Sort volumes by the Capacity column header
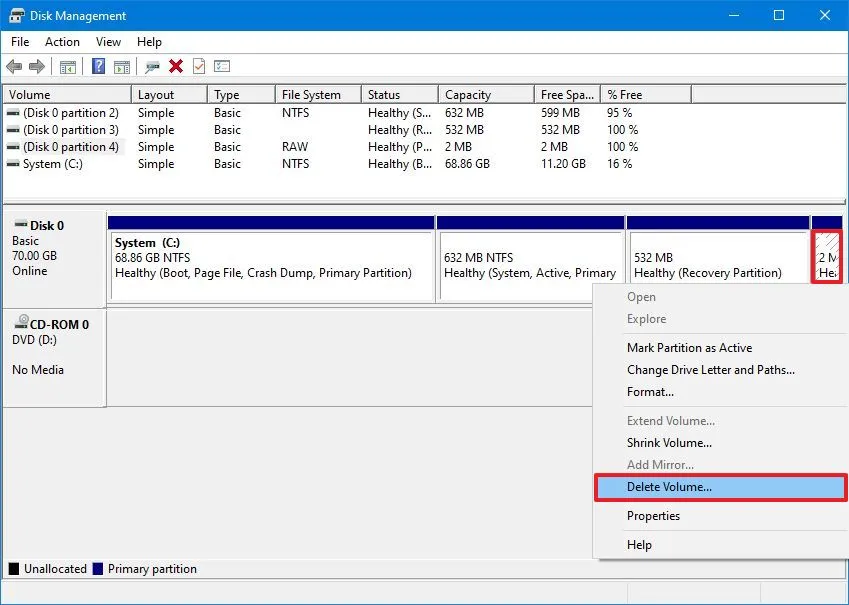 point(470,93)
